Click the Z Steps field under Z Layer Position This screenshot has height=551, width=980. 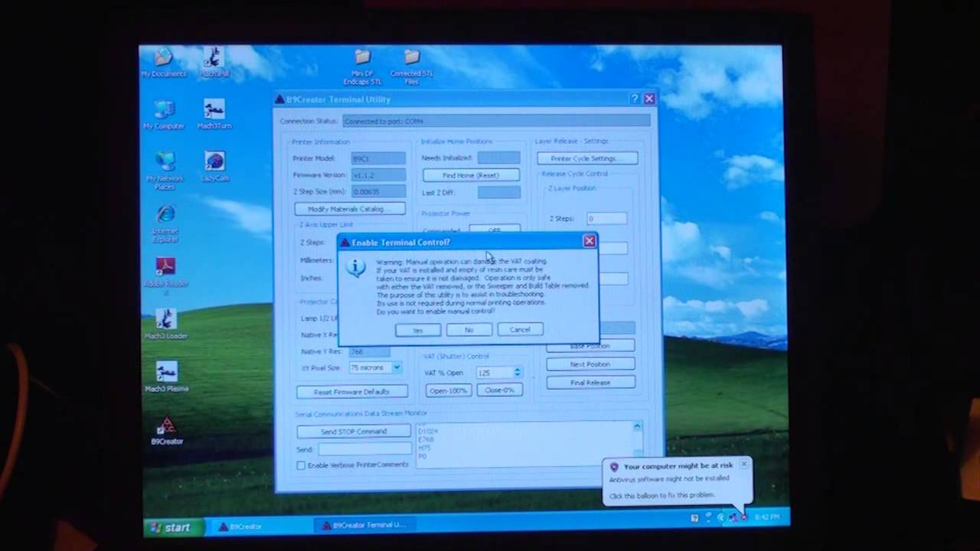pos(607,219)
